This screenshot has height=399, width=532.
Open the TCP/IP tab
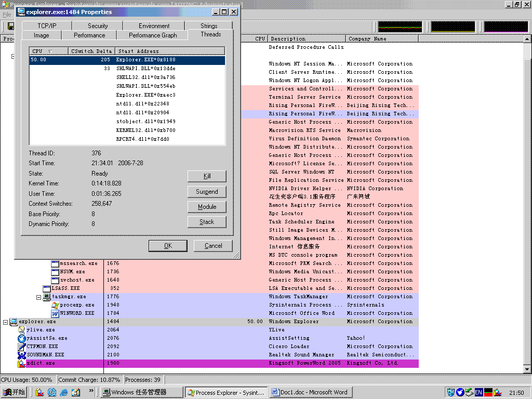pos(47,25)
